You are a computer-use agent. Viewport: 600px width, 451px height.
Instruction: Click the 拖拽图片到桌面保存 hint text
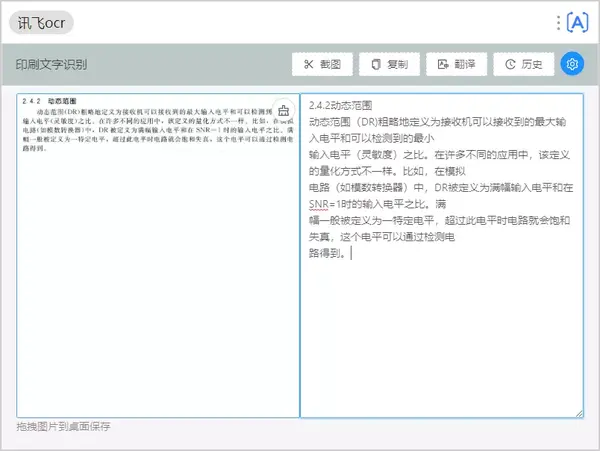tap(64, 426)
